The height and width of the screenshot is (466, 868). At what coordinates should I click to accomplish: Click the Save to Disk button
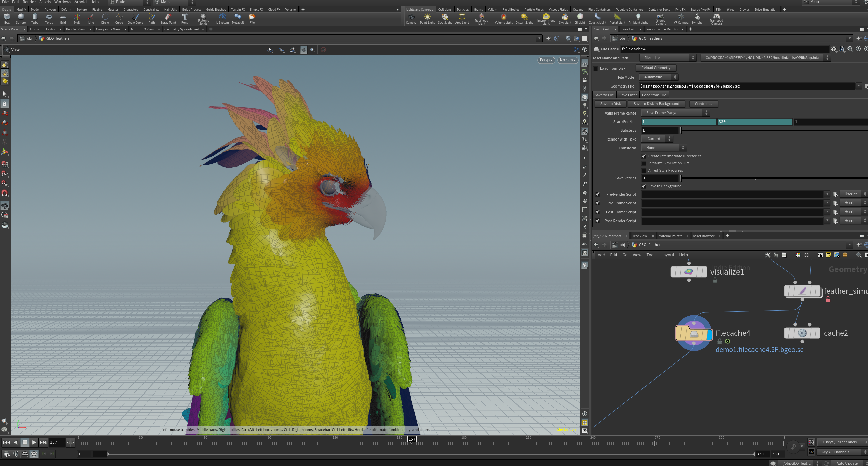(x=610, y=104)
